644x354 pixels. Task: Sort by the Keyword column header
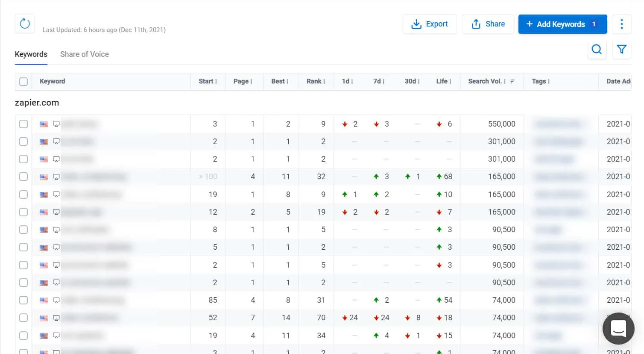coord(52,81)
